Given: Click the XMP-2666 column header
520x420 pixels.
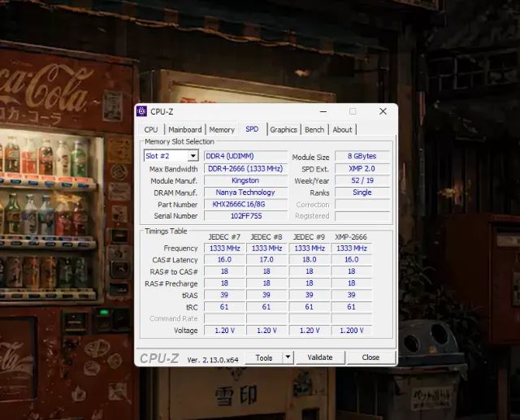Looking at the screenshot, I should pyautogui.click(x=351, y=237).
